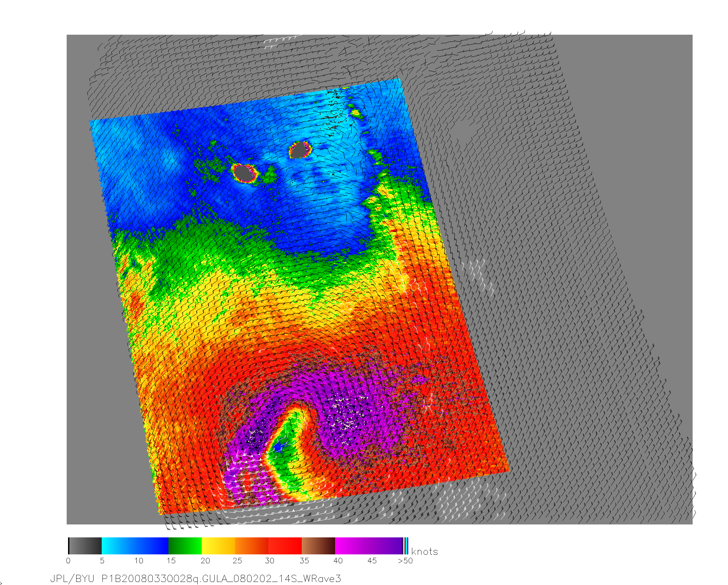This screenshot has width=728, height=585.
Task: Click the '35' legend tick label
Action: [304, 561]
